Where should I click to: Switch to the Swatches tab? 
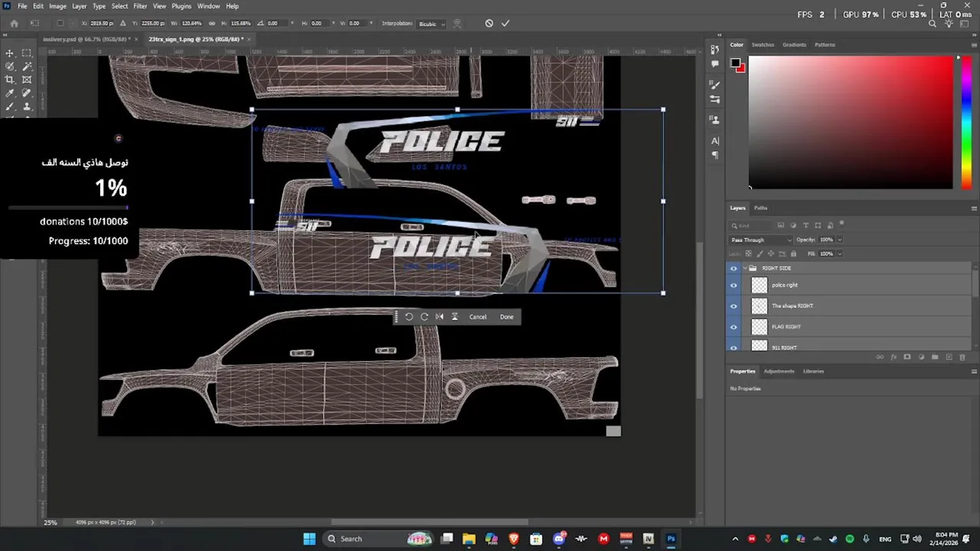(x=763, y=44)
